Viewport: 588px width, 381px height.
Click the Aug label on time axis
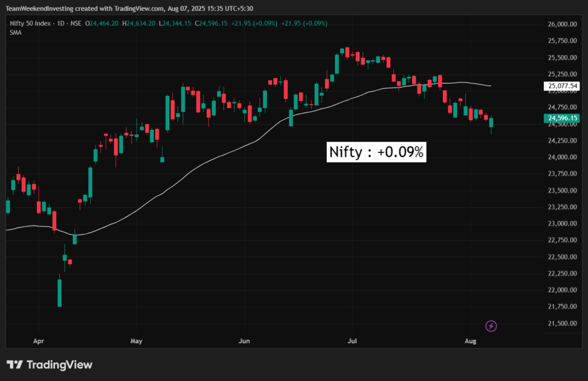471,341
